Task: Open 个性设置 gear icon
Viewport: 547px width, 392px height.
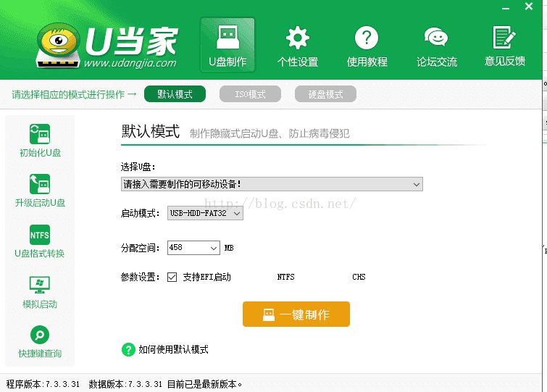Action: click(x=297, y=38)
